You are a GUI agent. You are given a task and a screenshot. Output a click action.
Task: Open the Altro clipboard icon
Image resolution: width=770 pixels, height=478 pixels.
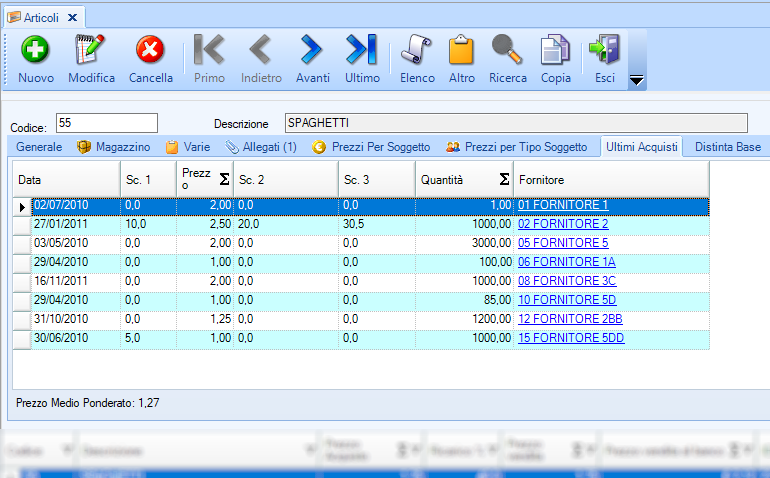pos(462,50)
